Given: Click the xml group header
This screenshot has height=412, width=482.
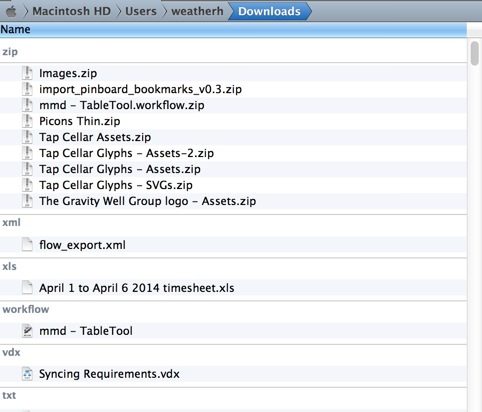Looking at the screenshot, I should coord(233,222).
